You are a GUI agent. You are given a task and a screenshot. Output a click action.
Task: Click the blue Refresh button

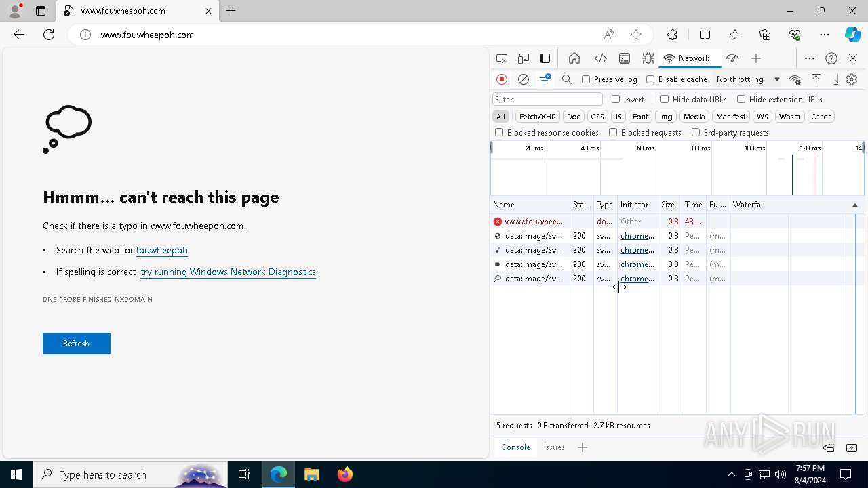click(x=77, y=344)
